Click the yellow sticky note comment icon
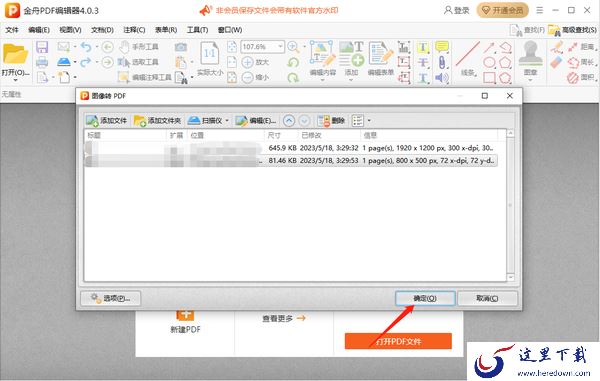Image resolution: width=600 pixels, height=381 pixels. click(442, 47)
